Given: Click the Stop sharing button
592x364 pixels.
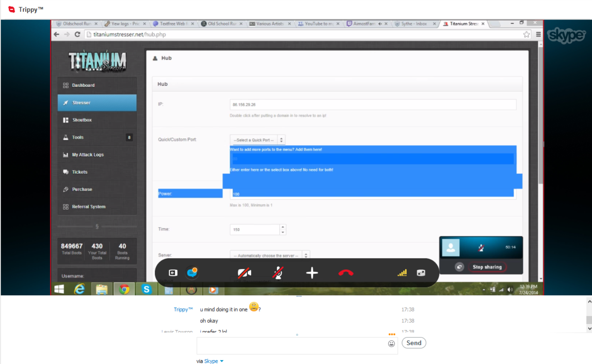Looking at the screenshot, I should [x=487, y=267].
